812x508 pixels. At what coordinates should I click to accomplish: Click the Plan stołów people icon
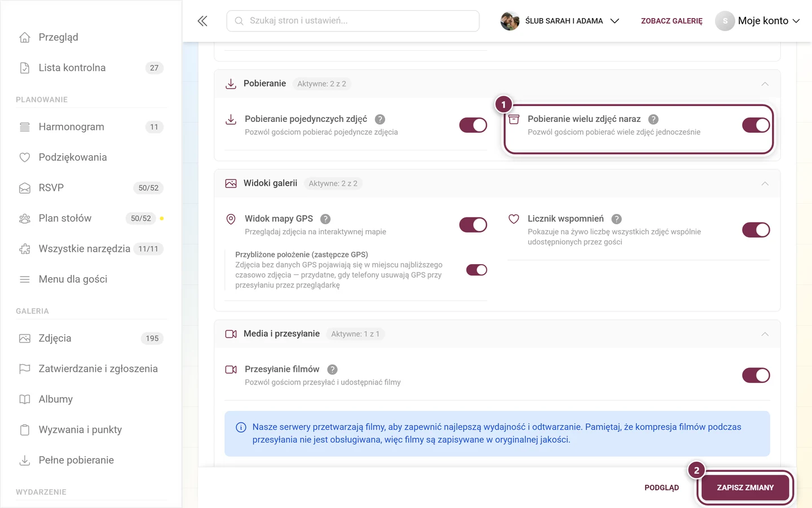pos(25,218)
